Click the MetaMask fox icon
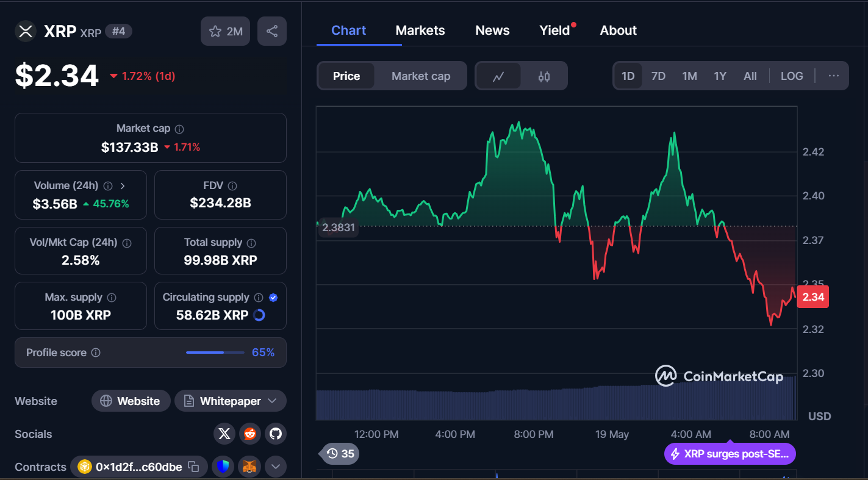 coord(249,467)
